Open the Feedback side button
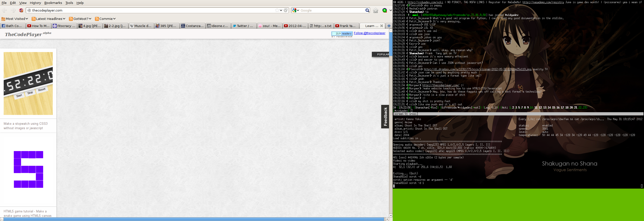The image size is (644, 221). point(385,116)
